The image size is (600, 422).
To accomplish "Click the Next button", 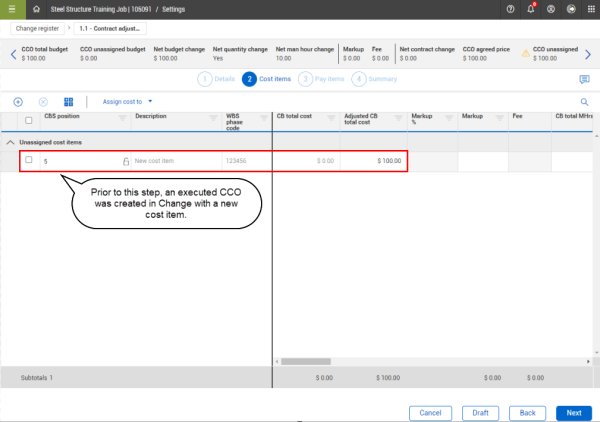I will coord(573,412).
